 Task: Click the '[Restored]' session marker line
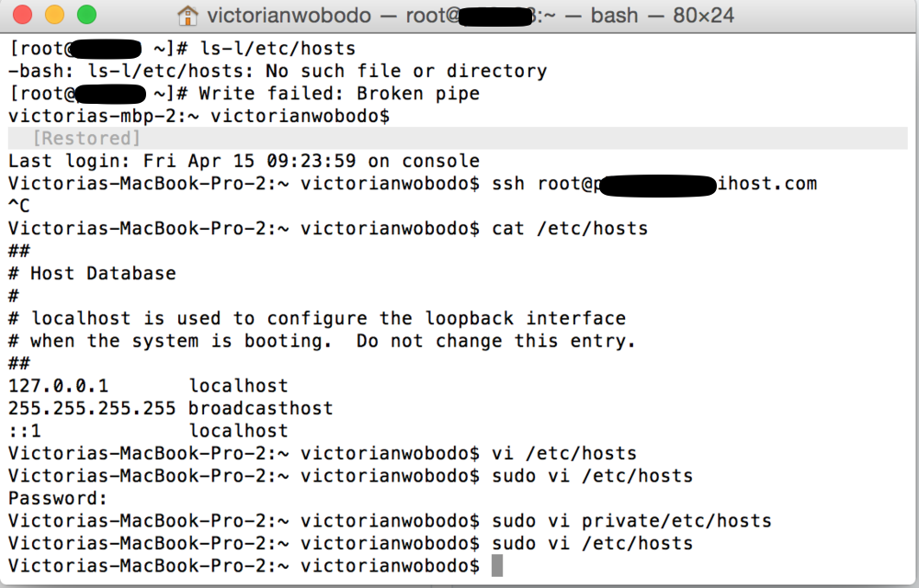click(x=87, y=138)
